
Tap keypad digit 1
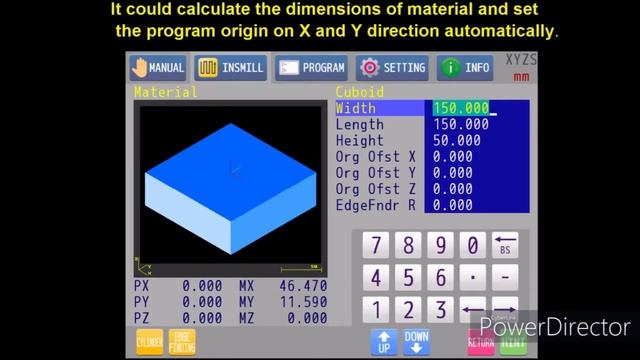click(x=376, y=309)
